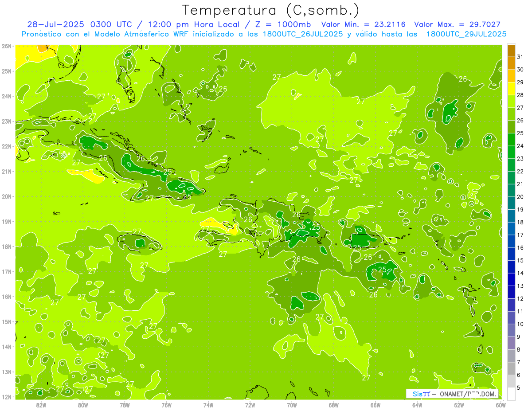This screenshot has height=411, width=532.
Task: Click the '64W' longitude axis label
Action: [x=417, y=405]
